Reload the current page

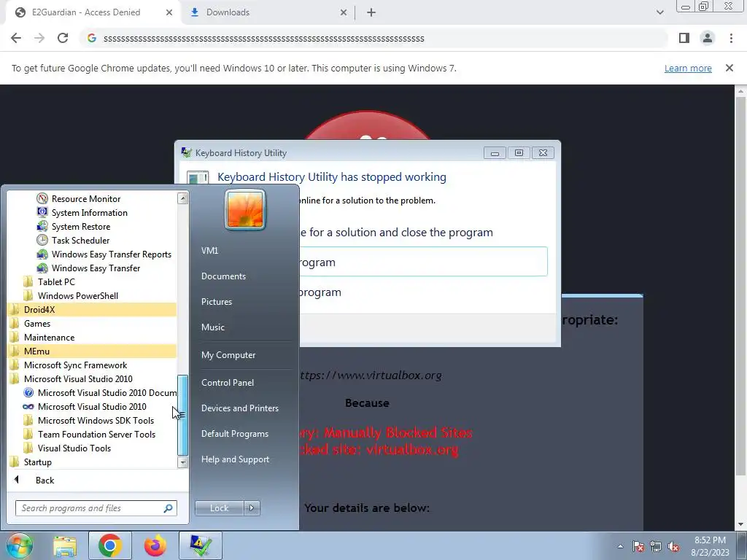(63, 38)
